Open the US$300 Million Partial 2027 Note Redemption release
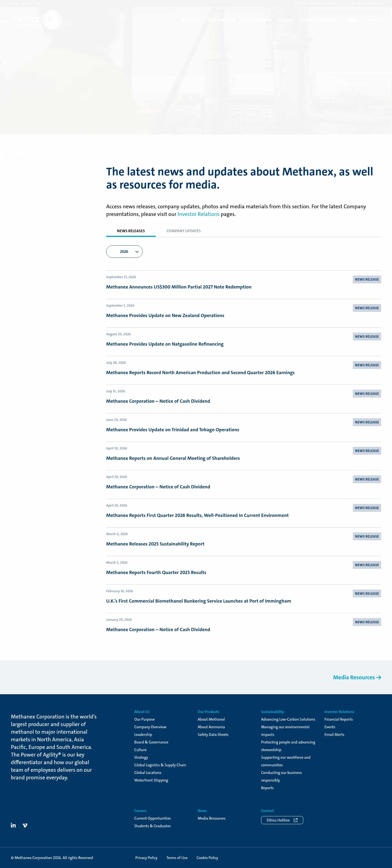 coord(179,287)
